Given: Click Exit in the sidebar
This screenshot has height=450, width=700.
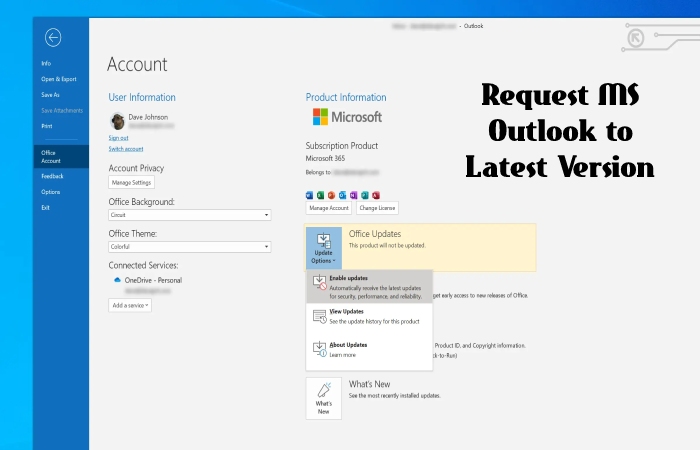Looking at the screenshot, I should (46, 208).
